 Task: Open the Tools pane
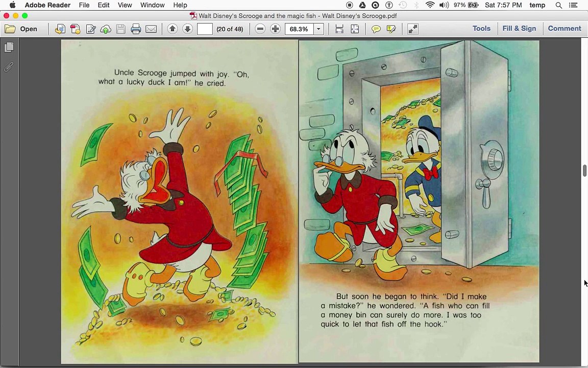481,29
